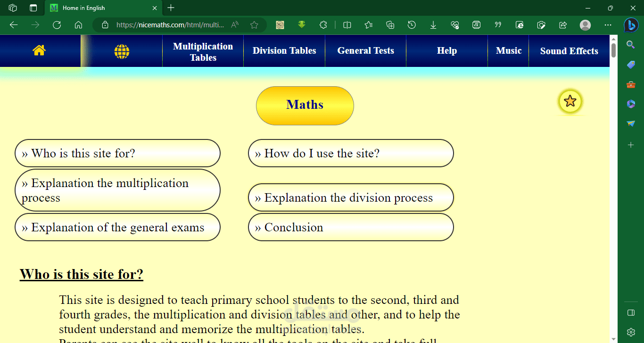Click the tan patterned extension icon
Image resolution: width=644 pixels, height=343 pixels.
280,25
